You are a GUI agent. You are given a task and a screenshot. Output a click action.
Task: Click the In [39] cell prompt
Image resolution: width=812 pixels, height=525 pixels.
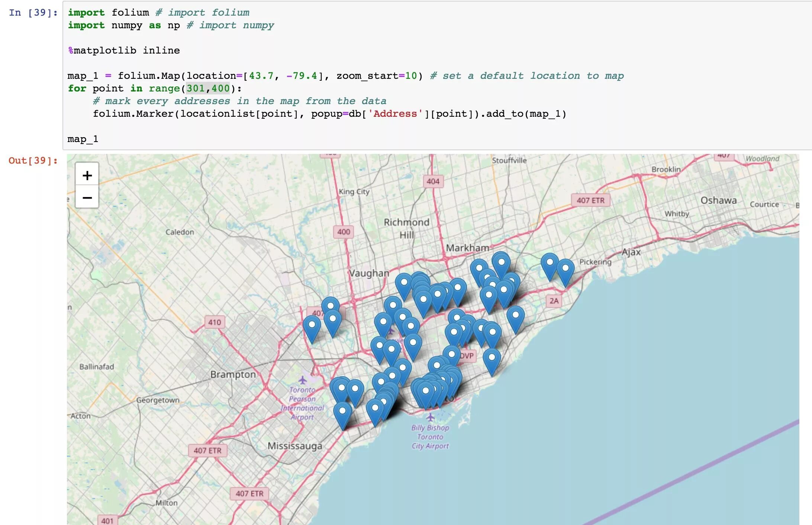[33, 13]
